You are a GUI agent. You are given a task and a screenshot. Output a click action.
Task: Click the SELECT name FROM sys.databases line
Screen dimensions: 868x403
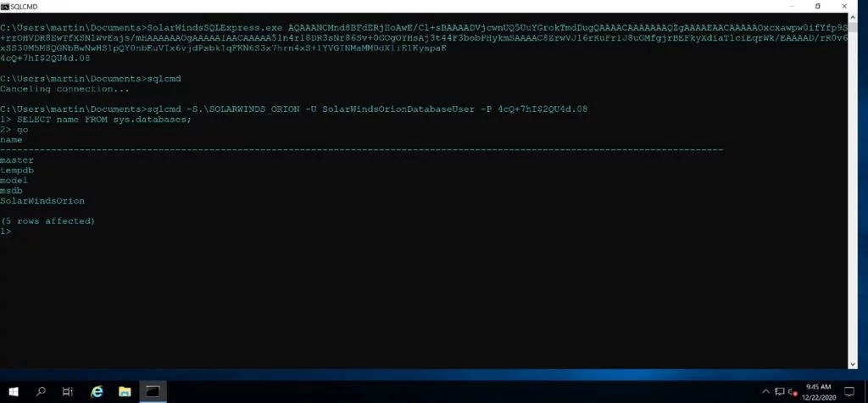[x=96, y=119]
